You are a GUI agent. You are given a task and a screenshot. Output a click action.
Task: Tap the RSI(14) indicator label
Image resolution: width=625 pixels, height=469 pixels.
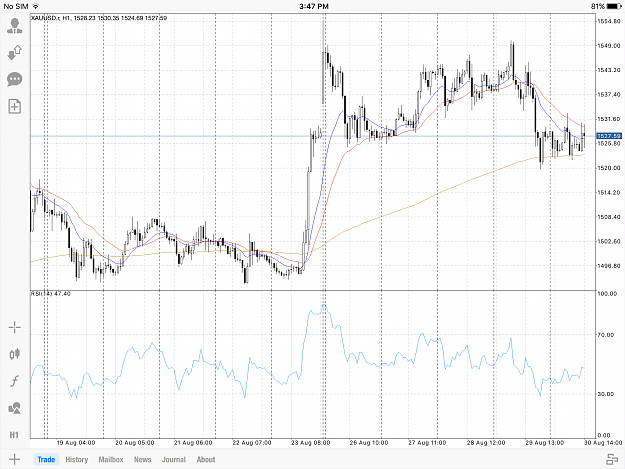[x=51, y=294]
